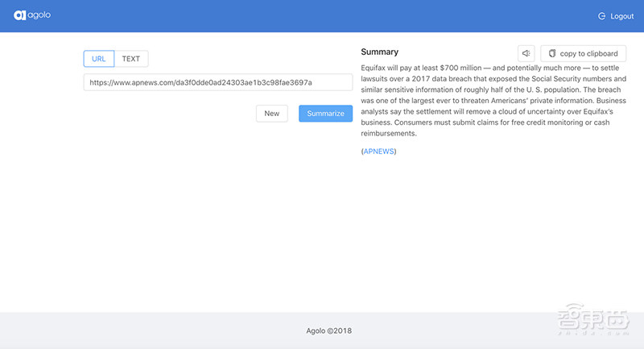Open the APNEWS source link

(378, 151)
